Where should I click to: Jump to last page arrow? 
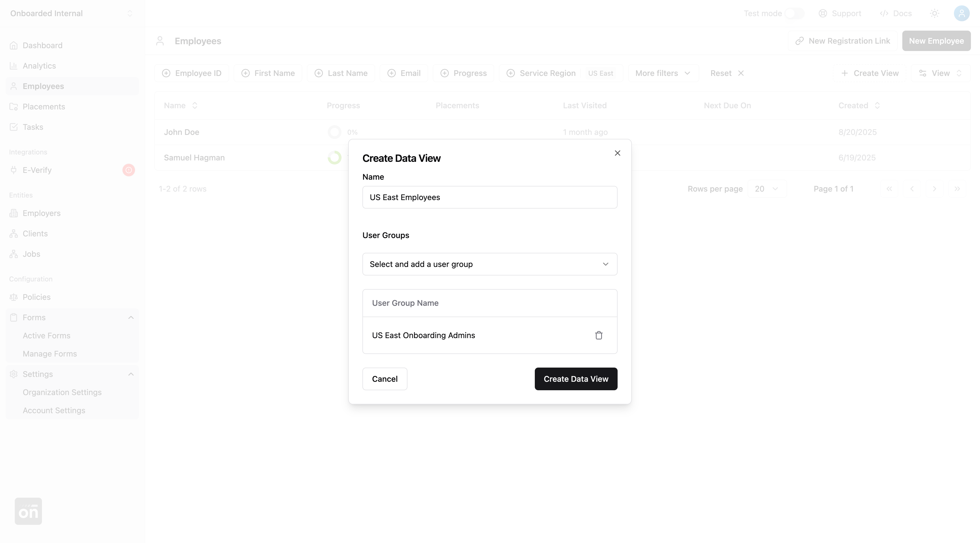(957, 189)
